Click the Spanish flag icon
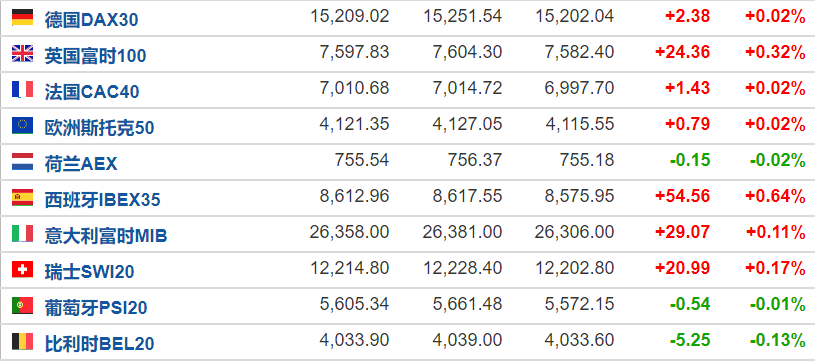Image resolution: width=815 pixels, height=361 pixels. [x=22, y=197]
